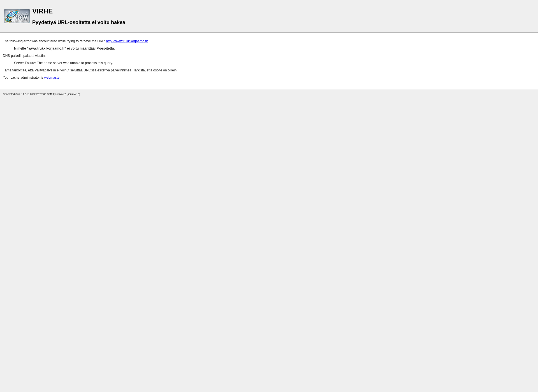Screen dimensions: 538x392
Task: Open the URL http://www.trukkikorjaamo.fi/
Action: tap(127, 41)
